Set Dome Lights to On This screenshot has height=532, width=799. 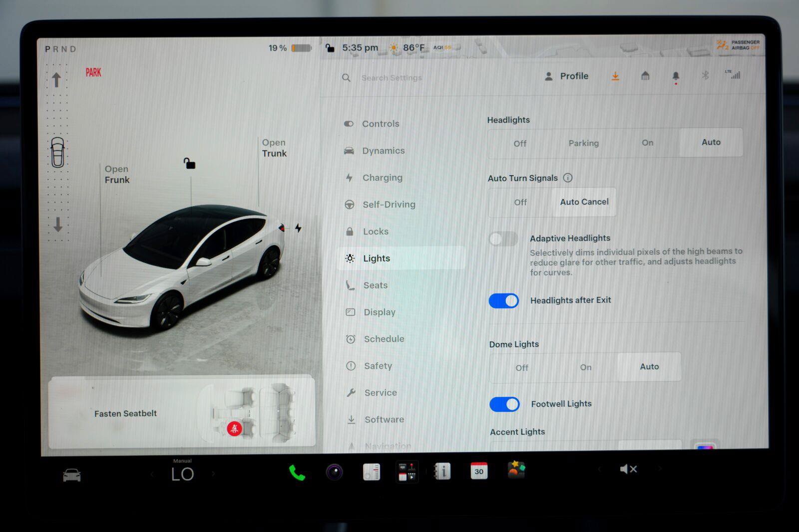coord(586,367)
